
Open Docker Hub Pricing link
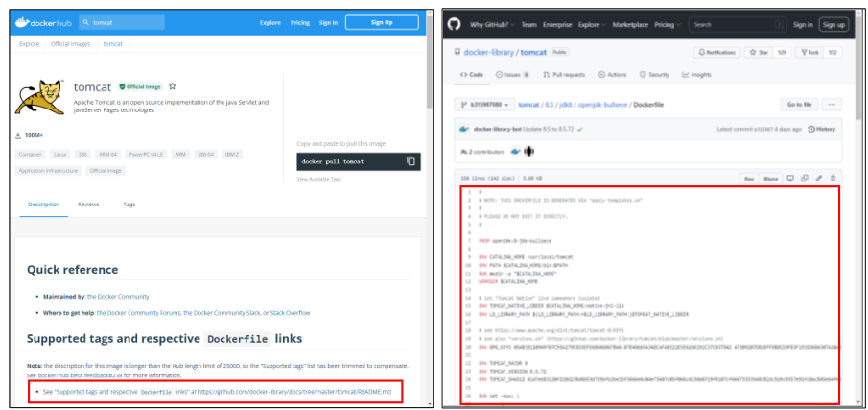pos(300,23)
